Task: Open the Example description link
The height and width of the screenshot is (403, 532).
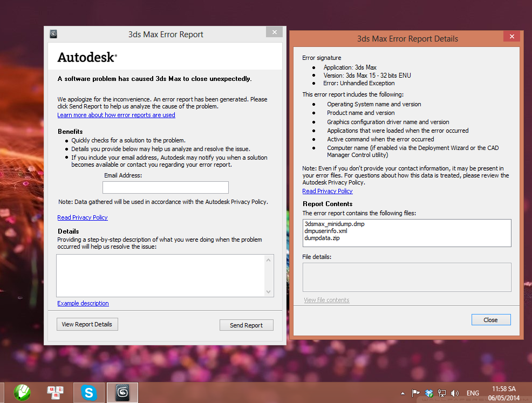Action: 83,303
